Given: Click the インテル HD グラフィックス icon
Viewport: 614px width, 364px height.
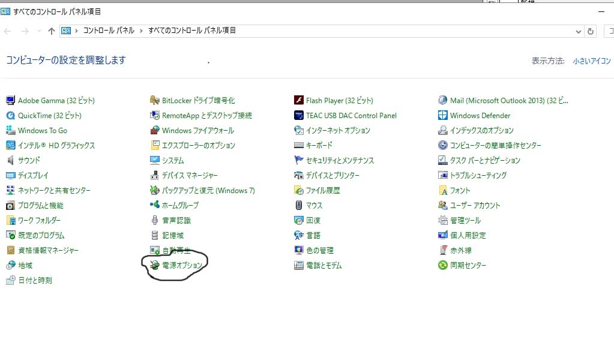Looking at the screenshot, I should click(x=11, y=145).
